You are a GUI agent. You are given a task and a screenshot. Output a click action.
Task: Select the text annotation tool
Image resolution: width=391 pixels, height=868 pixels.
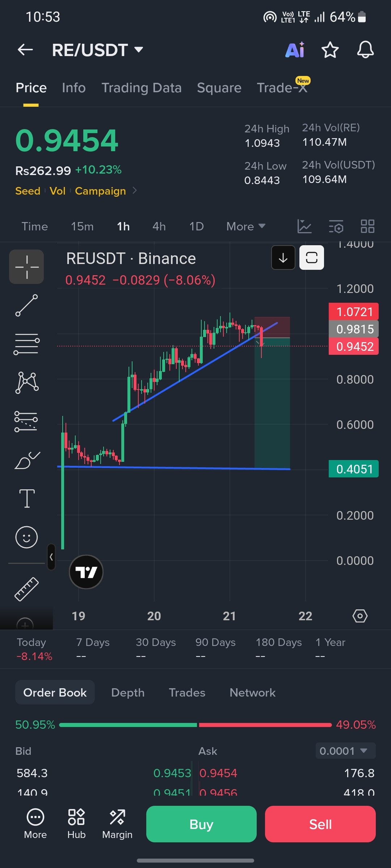27,498
